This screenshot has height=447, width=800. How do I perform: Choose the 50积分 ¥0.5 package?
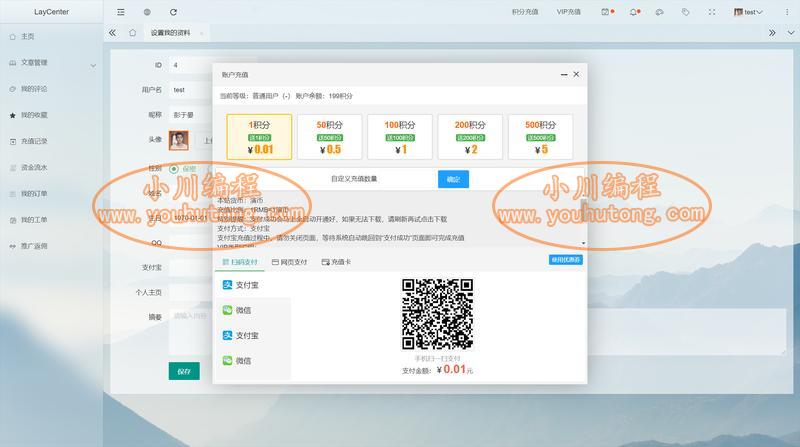330,137
